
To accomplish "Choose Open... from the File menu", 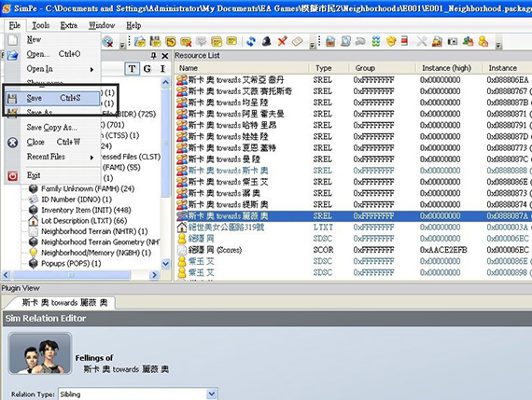I will click(x=53, y=54).
